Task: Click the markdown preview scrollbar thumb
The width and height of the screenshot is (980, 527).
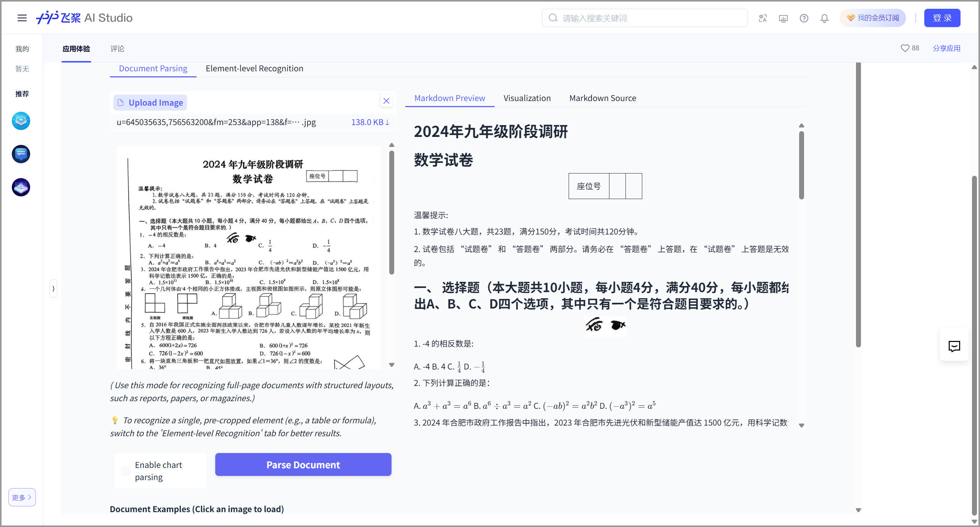Action: (801, 165)
